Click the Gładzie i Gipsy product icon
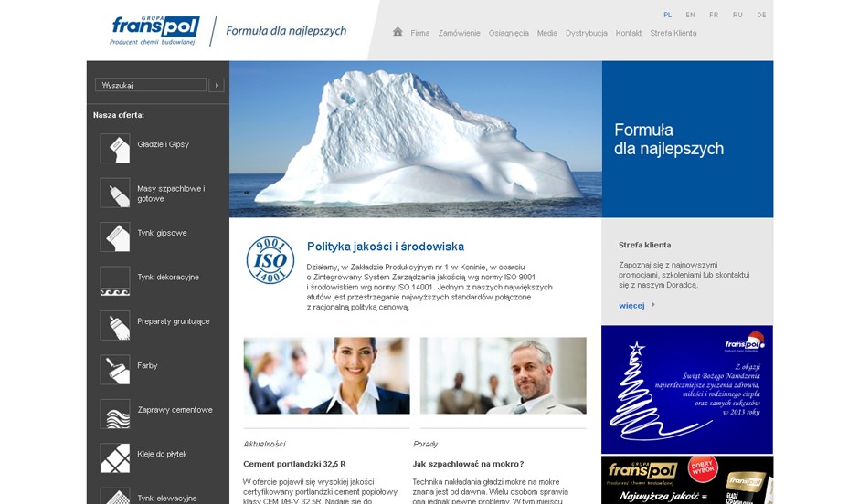This screenshot has height=504, width=859. coord(115,148)
